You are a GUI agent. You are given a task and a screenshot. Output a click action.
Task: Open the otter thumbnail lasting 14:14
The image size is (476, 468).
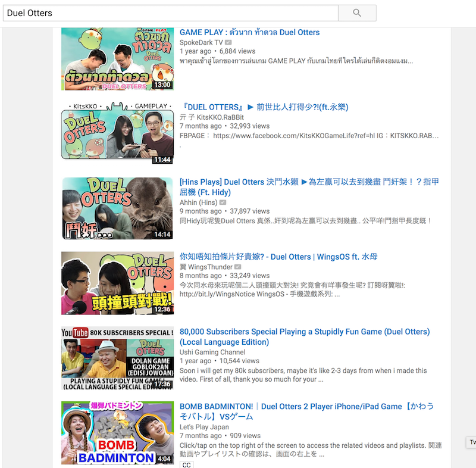pos(117,208)
